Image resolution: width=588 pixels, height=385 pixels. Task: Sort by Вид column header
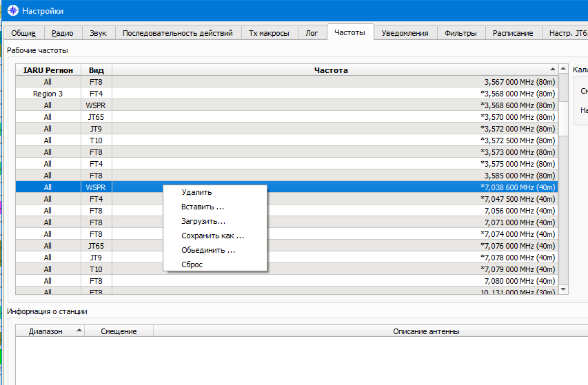click(x=97, y=70)
